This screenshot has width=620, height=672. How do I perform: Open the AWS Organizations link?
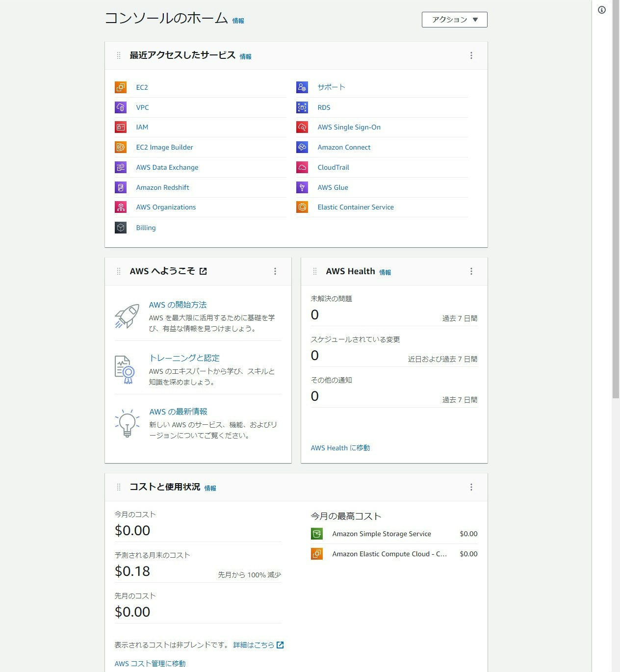(166, 207)
